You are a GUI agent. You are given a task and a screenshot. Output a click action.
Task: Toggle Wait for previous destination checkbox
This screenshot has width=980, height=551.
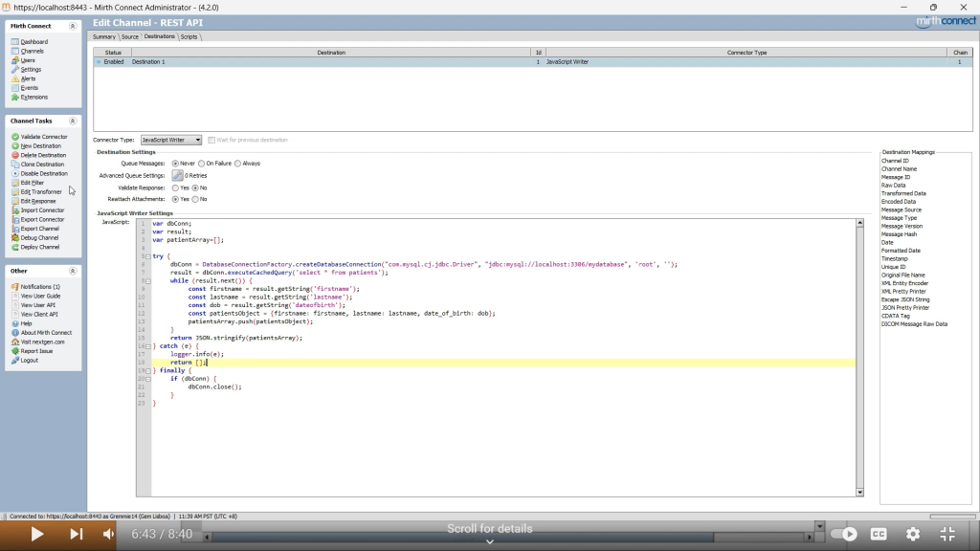coord(212,140)
